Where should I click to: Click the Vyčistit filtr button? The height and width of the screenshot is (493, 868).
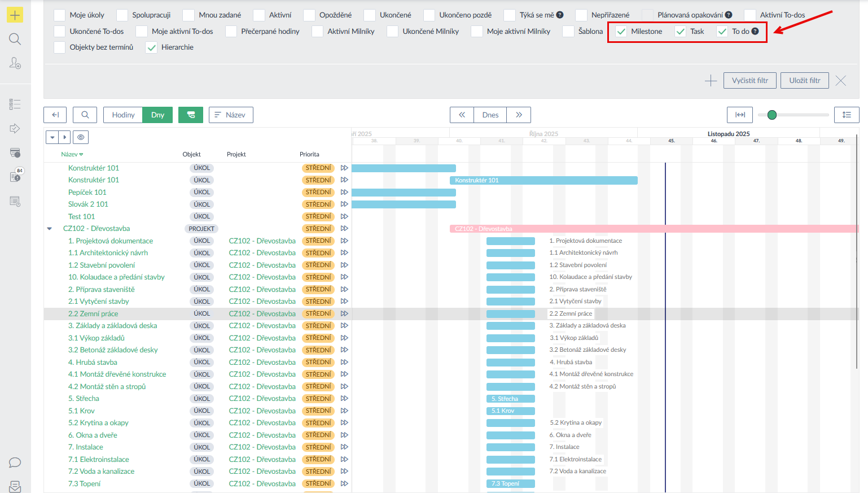[749, 81]
